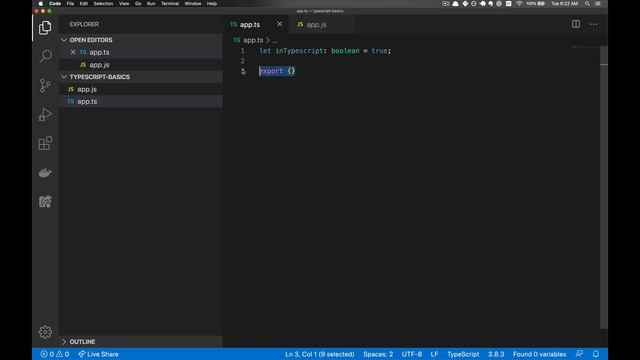Open the Window menu

point(193,3)
